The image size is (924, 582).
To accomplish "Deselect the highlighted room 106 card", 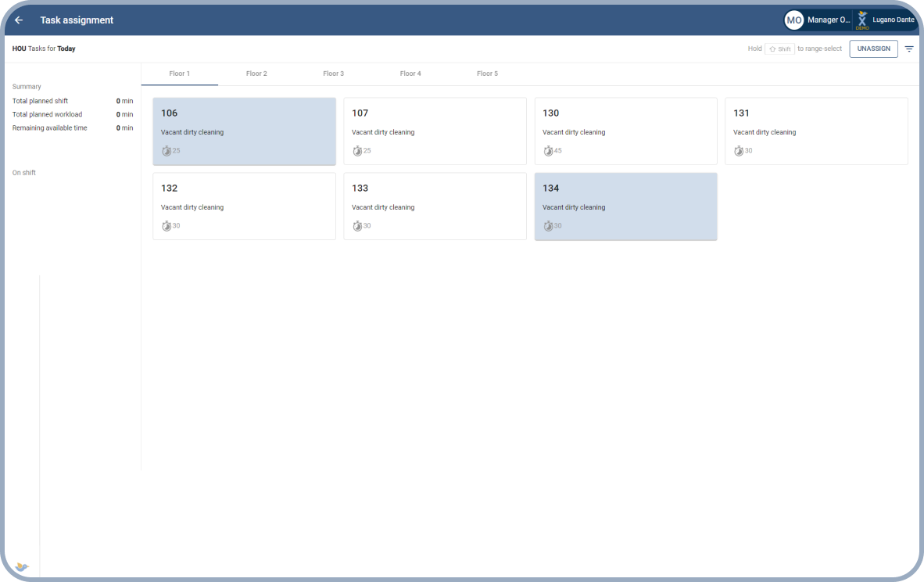I will pos(244,131).
